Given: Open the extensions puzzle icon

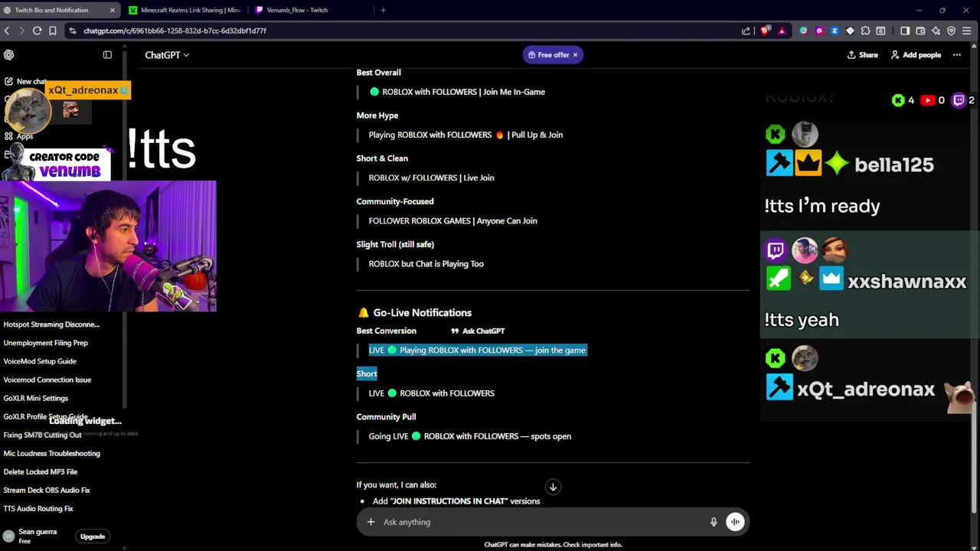Looking at the screenshot, I should pos(865,31).
